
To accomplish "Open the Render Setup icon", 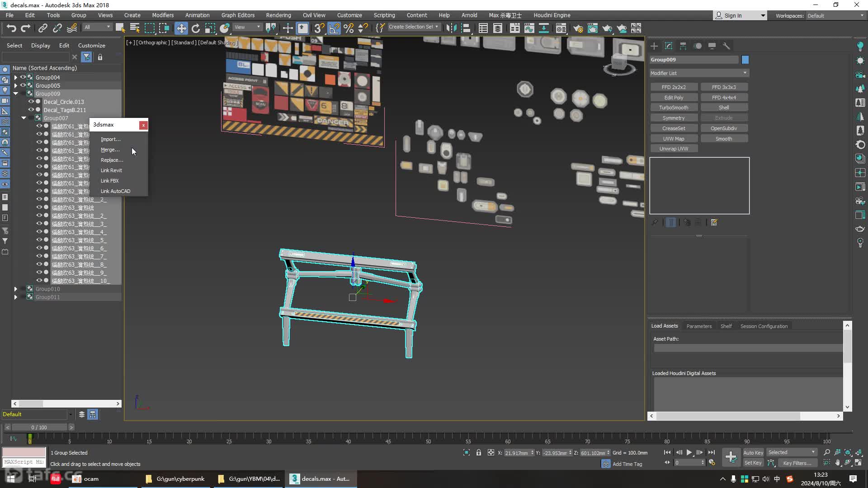I will (578, 28).
